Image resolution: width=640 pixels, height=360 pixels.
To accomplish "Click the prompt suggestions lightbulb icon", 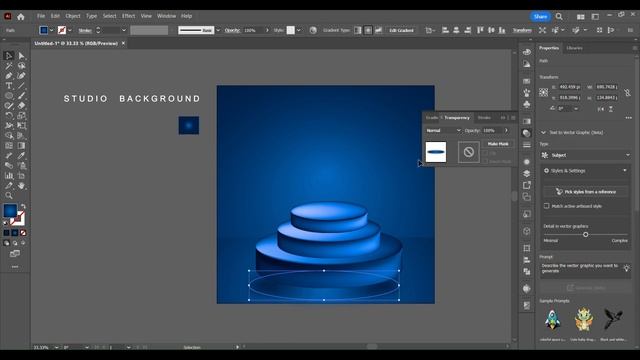I will [x=627, y=268].
